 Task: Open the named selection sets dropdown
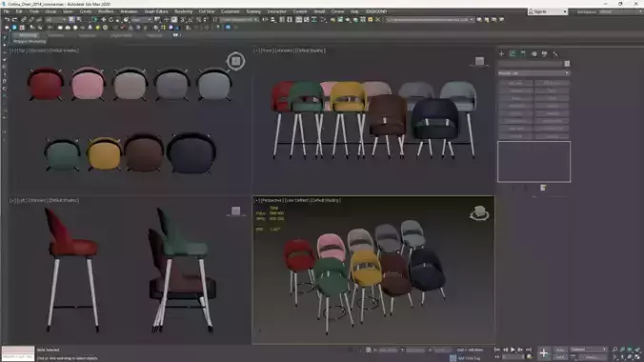pos(239,19)
